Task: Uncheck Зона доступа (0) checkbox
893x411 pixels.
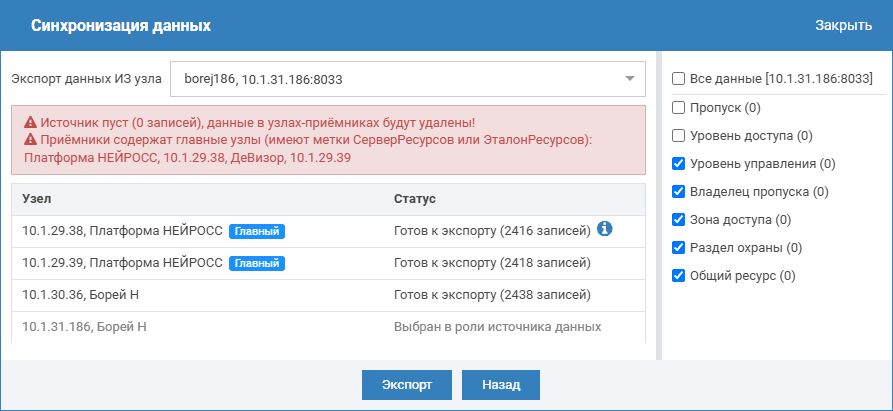Action: pyautogui.click(x=678, y=220)
